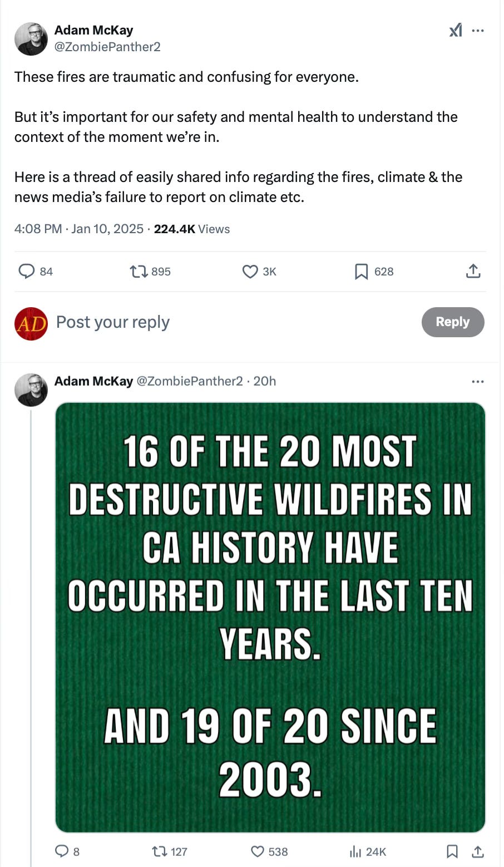Repost the thread tweet with 127 reposts

tap(170, 851)
